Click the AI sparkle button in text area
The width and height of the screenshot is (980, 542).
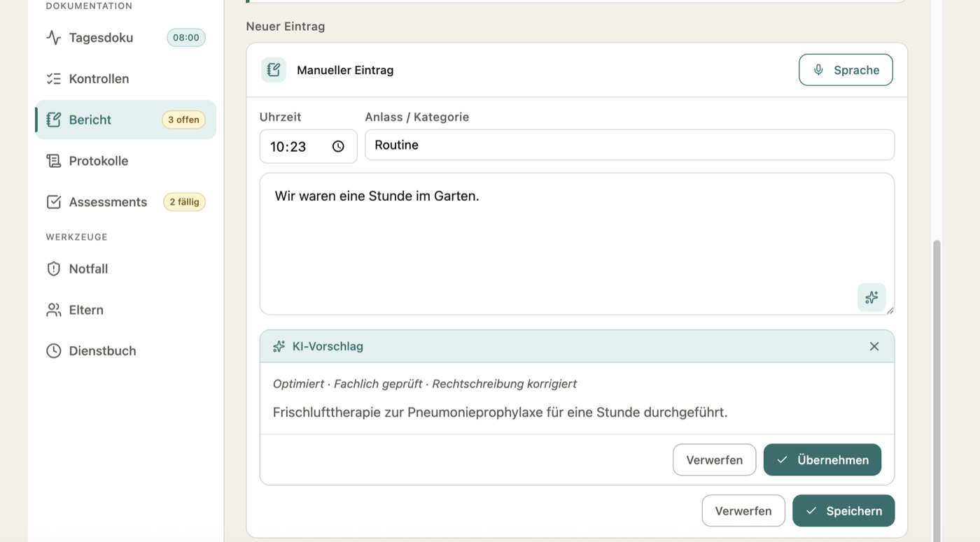[x=871, y=297]
